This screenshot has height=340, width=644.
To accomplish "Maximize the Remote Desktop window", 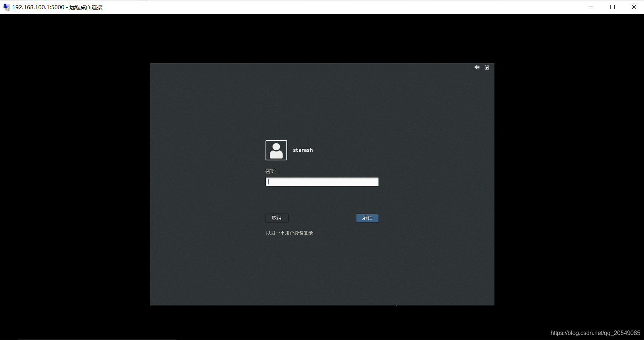I will [612, 7].
